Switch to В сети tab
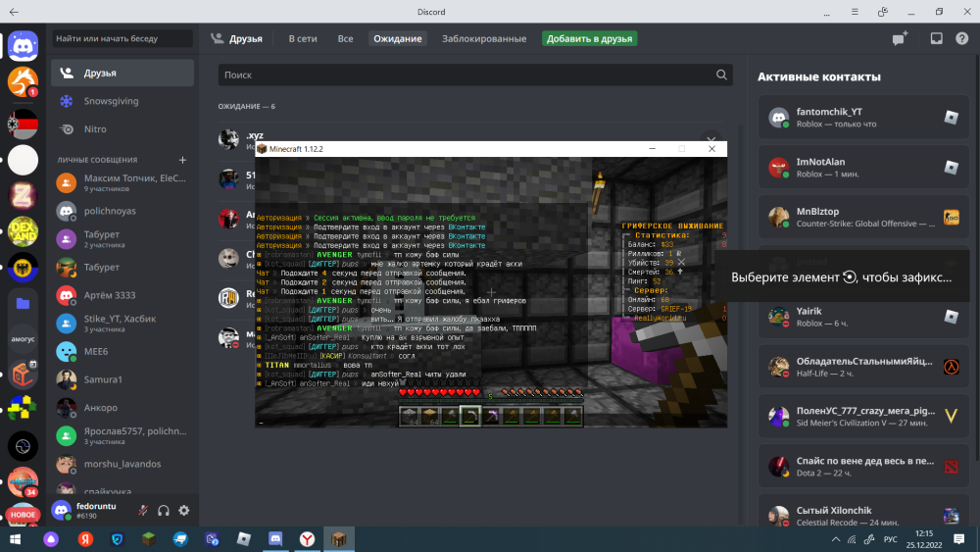980x552 pixels. coord(303,39)
